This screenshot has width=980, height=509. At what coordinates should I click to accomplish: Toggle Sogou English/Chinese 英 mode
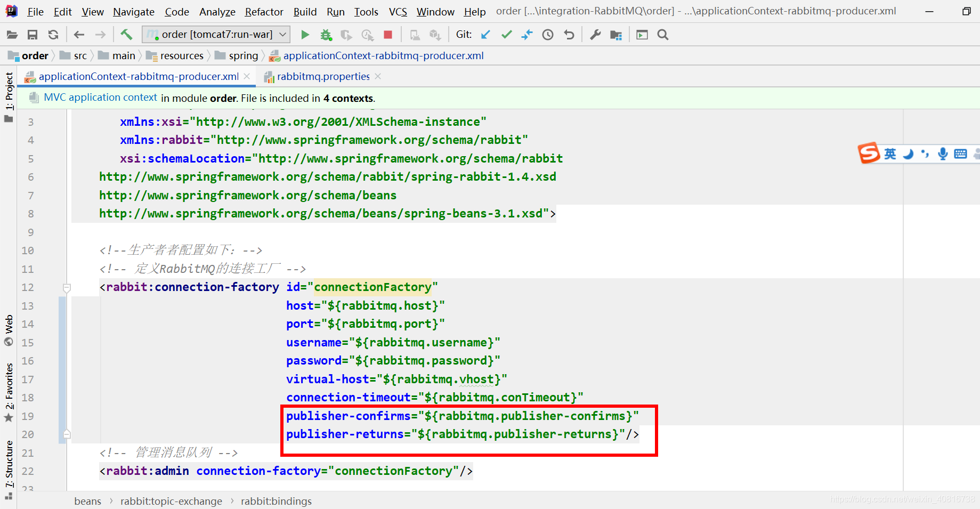coord(890,154)
